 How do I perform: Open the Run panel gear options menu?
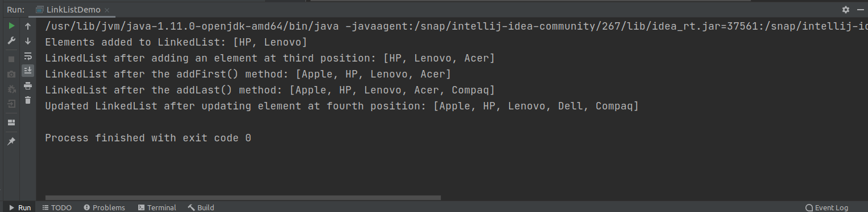[x=846, y=10]
